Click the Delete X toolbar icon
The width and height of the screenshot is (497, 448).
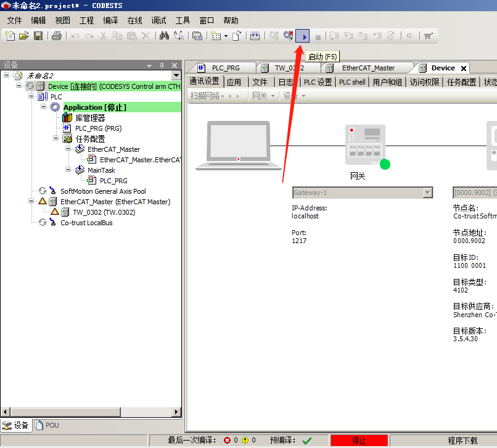[x=146, y=36]
